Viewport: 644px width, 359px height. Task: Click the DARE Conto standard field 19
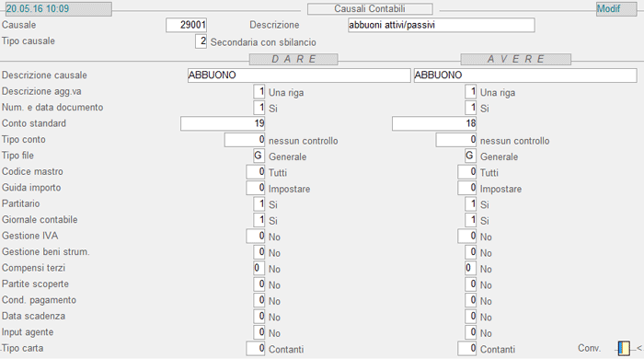coord(223,123)
